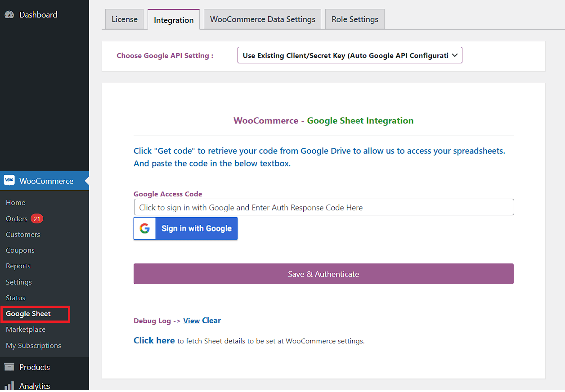
Task: Go to the Role Settings tab
Action: (x=355, y=19)
